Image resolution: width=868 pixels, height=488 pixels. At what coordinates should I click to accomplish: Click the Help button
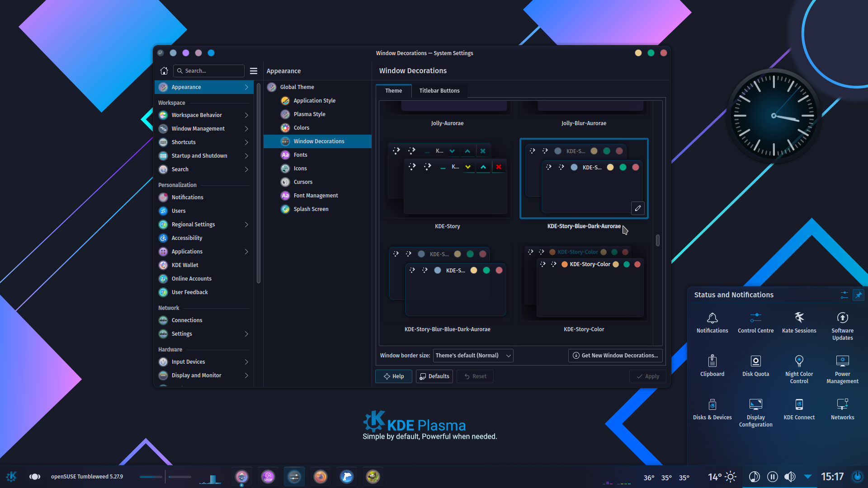coord(394,376)
